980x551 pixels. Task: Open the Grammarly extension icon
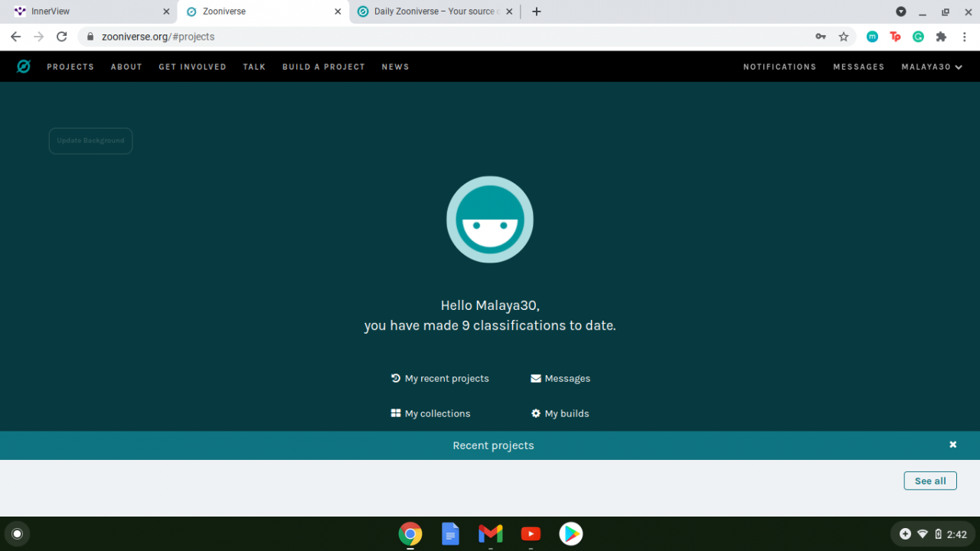click(918, 37)
